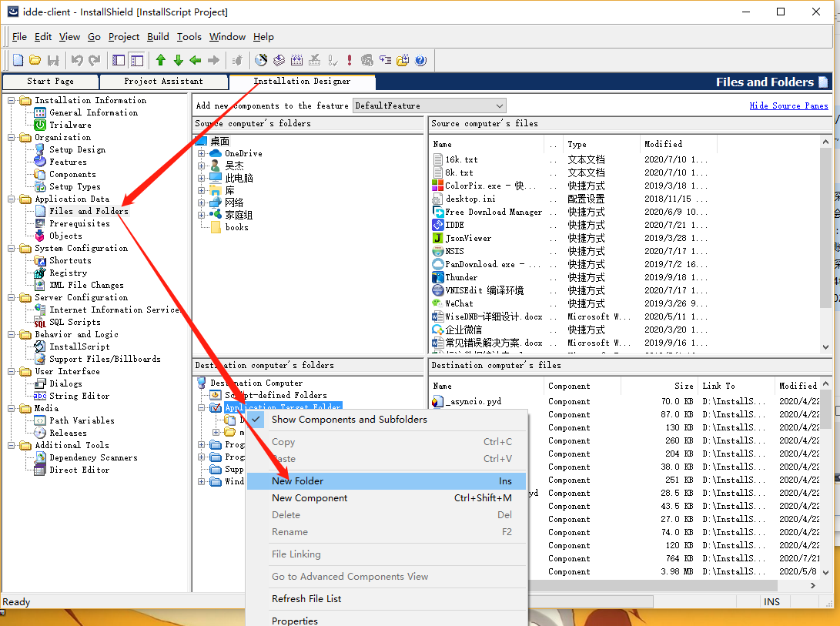Collapse the Application Data tree node

coord(12,199)
